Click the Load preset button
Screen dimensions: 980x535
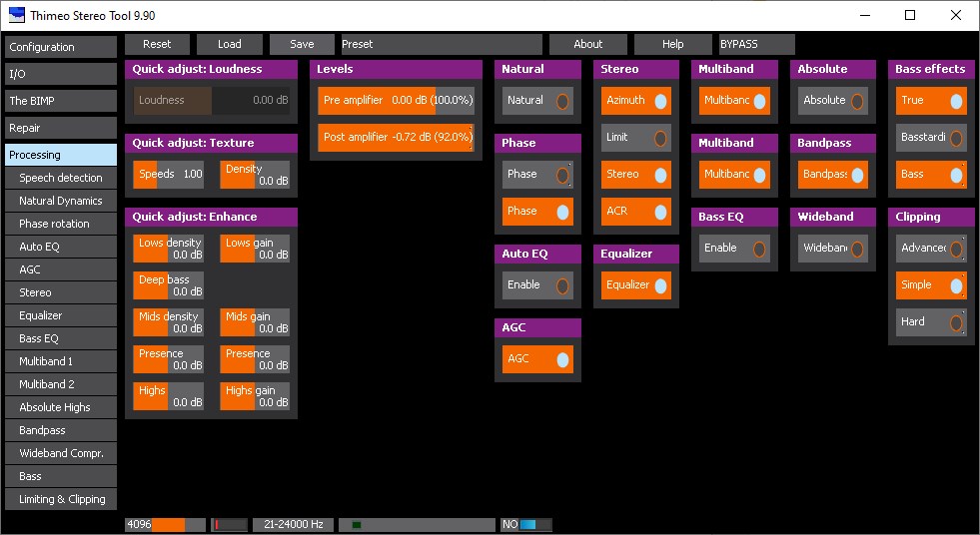click(230, 44)
